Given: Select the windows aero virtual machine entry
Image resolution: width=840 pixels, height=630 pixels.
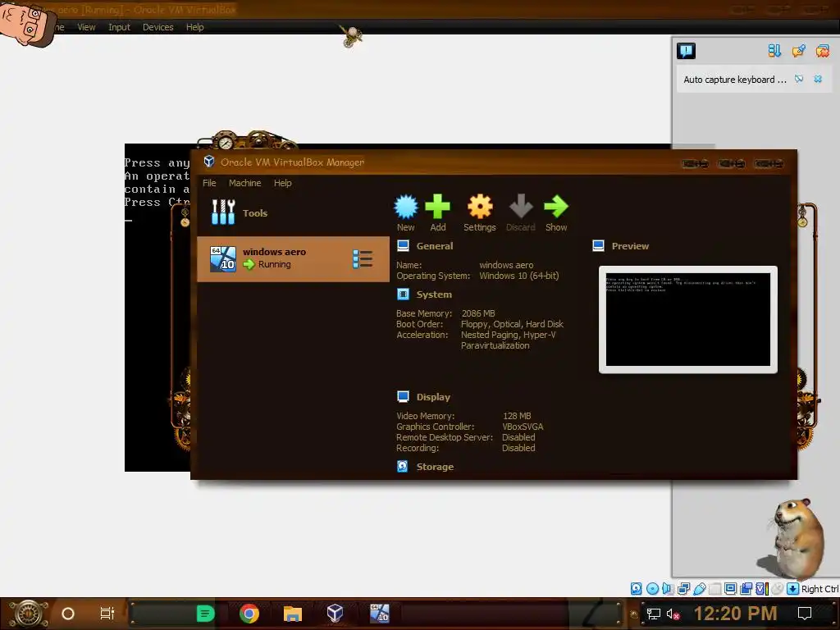Looking at the screenshot, I should tap(293, 258).
